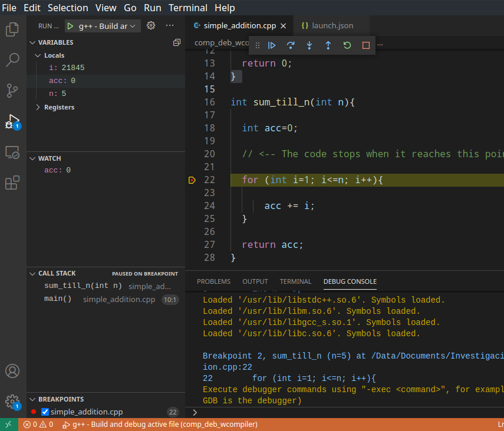504x431 pixels.
Task: Open the Manage gear in activity bar
Action: [12, 402]
